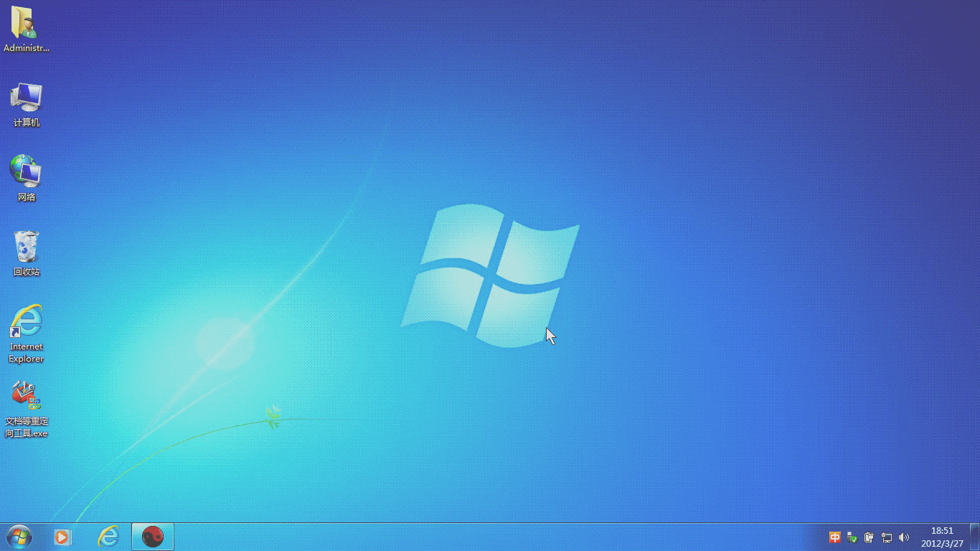Click the 回收站 label text
The image size is (980, 551).
point(27,272)
